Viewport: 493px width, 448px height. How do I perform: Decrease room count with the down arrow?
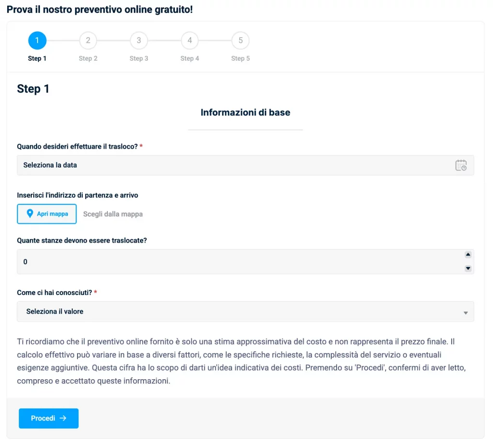coord(467,269)
